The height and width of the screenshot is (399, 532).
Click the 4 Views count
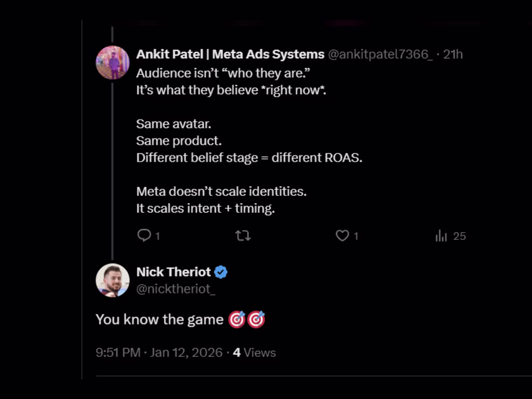[x=254, y=353]
